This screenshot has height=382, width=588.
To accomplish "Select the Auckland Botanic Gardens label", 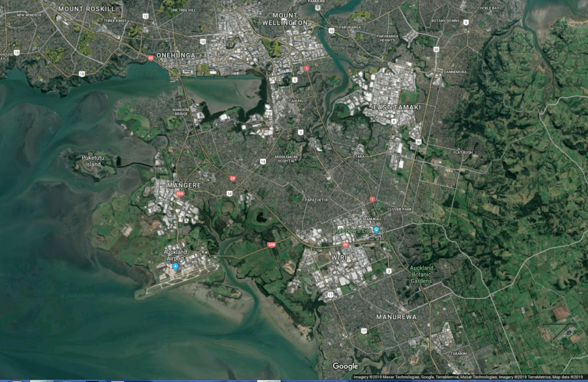I will pyautogui.click(x=421, y=274).
